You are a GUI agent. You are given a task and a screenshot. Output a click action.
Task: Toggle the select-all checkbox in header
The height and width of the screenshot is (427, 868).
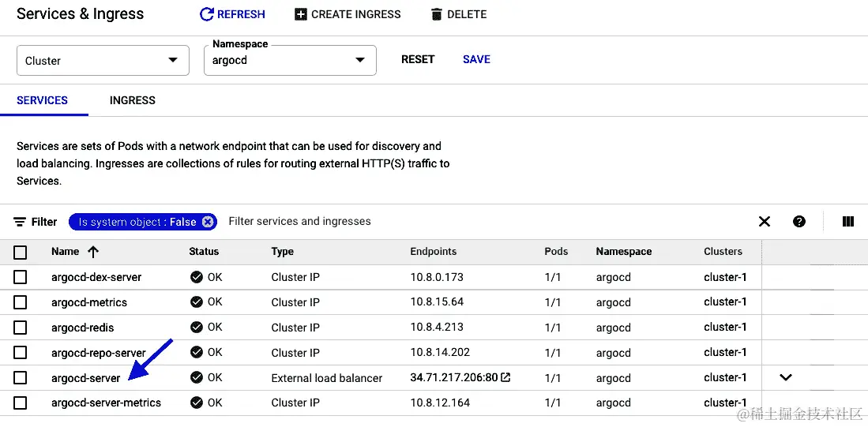(20, 253)
